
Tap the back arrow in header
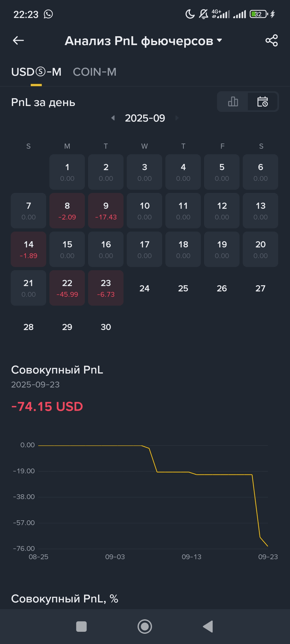18,41
